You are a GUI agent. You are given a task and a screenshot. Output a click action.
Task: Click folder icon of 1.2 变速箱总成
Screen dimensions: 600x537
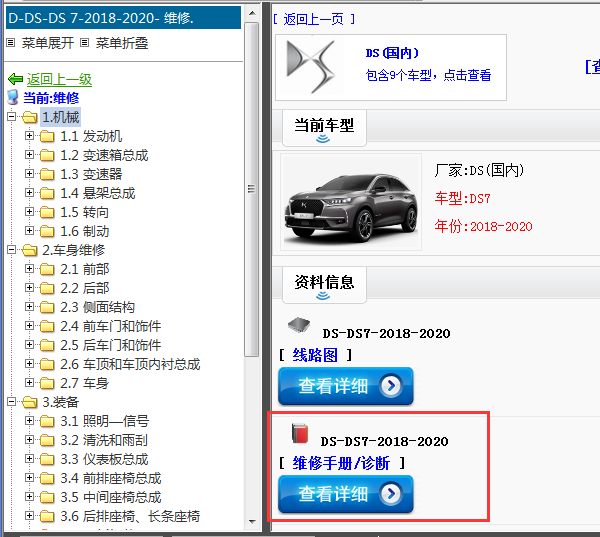pos(47,155)
